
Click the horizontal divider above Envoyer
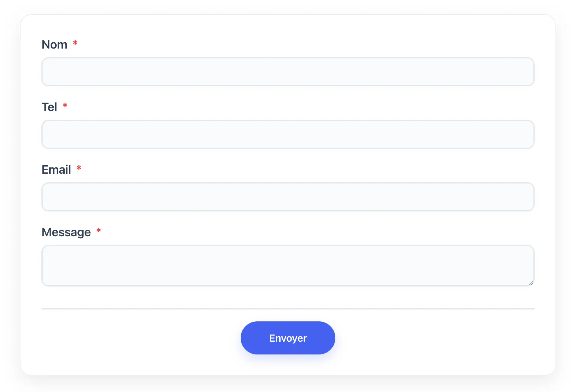click(288, 309)
